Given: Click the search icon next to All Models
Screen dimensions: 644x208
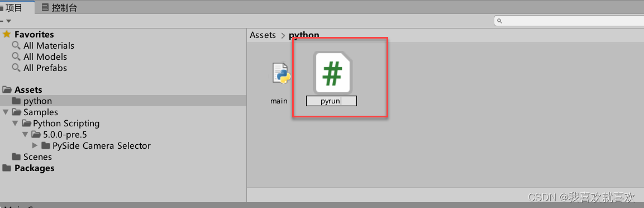Looking at the screenshot, I should pyautogui.click(x=16, y=56).
